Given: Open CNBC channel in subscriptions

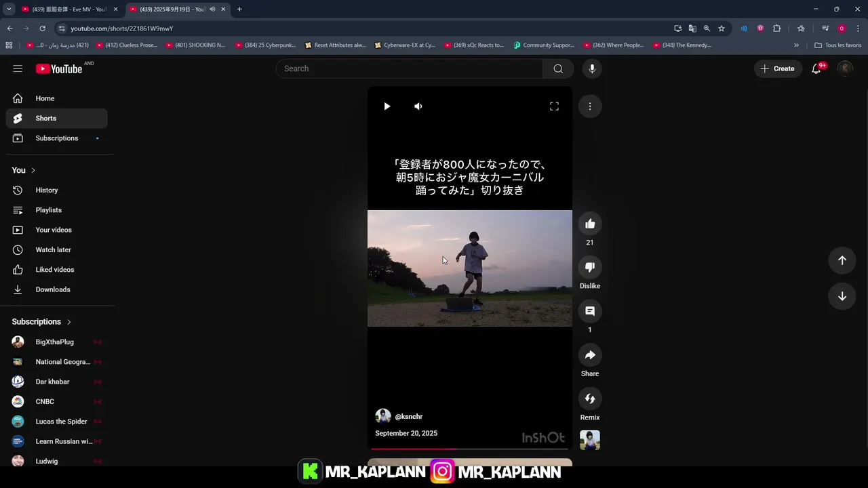Looking at the screenshot, I should 57,402.
